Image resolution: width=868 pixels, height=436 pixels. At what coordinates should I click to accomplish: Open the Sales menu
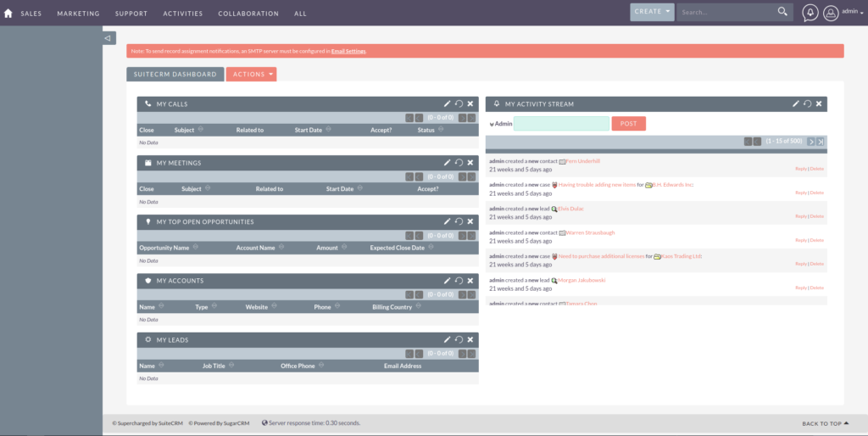(31, 14)
